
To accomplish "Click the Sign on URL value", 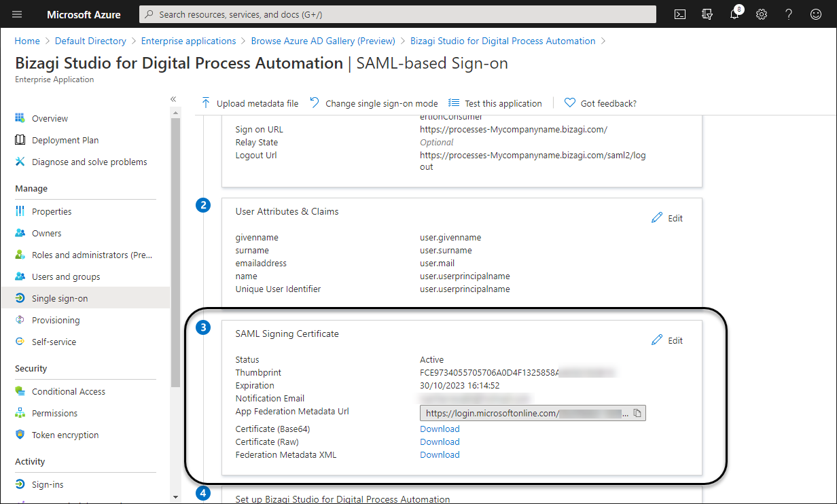I will tap(513, 130).
